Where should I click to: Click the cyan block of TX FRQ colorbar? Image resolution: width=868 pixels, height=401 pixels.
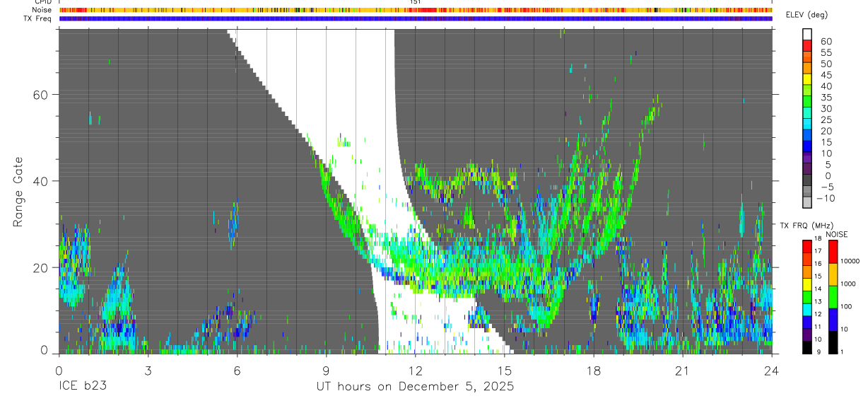(807, 309)
